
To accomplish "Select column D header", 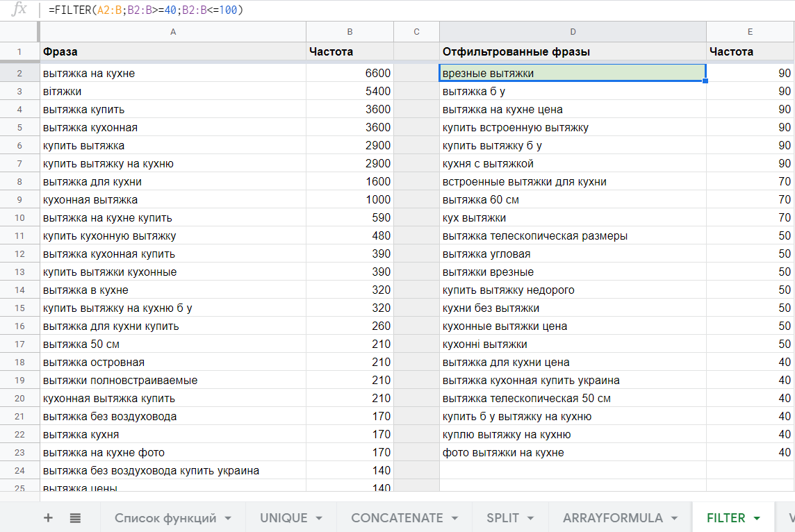I will tap(573, 32).
